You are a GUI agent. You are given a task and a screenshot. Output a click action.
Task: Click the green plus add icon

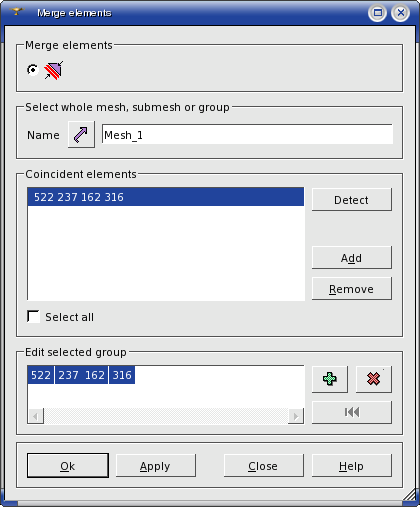click(330, 379)
